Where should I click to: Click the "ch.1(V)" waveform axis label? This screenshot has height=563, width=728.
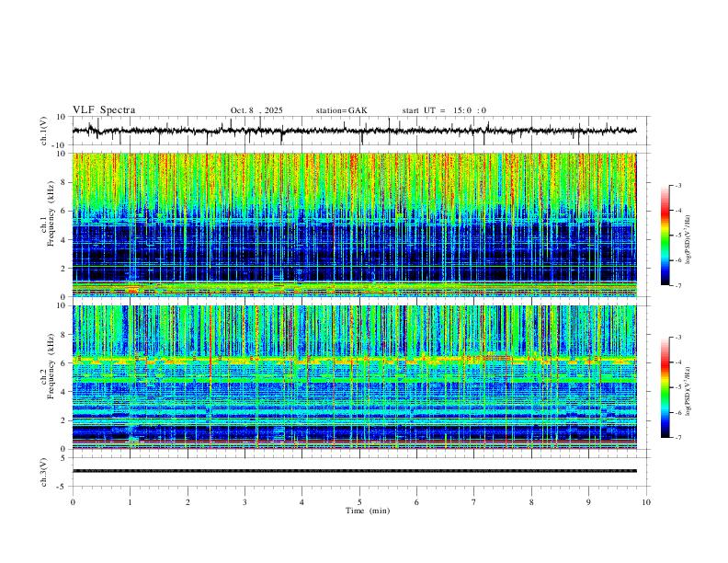pyautogui.click(x=44, y=131)
